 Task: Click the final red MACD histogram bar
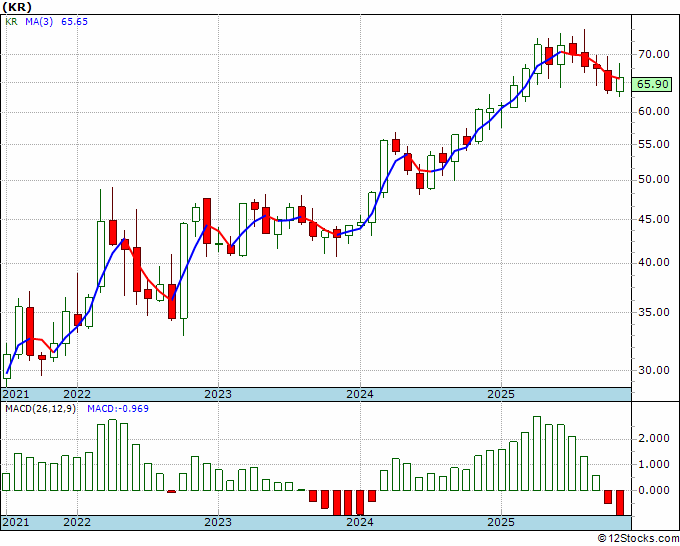620,503
